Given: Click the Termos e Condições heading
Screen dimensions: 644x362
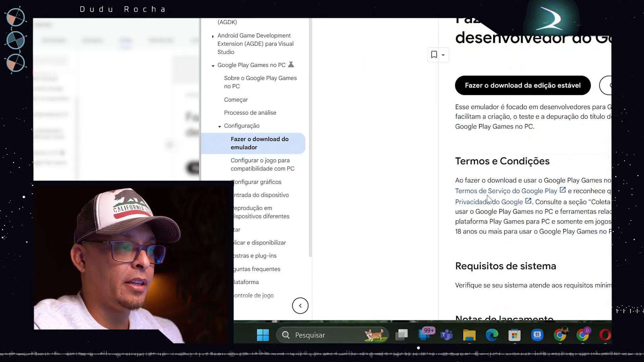Looking at the screenshot, I should pyautogui.click(x=502, y=161).
